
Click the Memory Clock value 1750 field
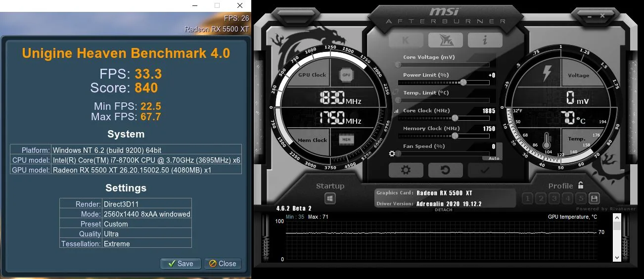click(x=489, y=129)
